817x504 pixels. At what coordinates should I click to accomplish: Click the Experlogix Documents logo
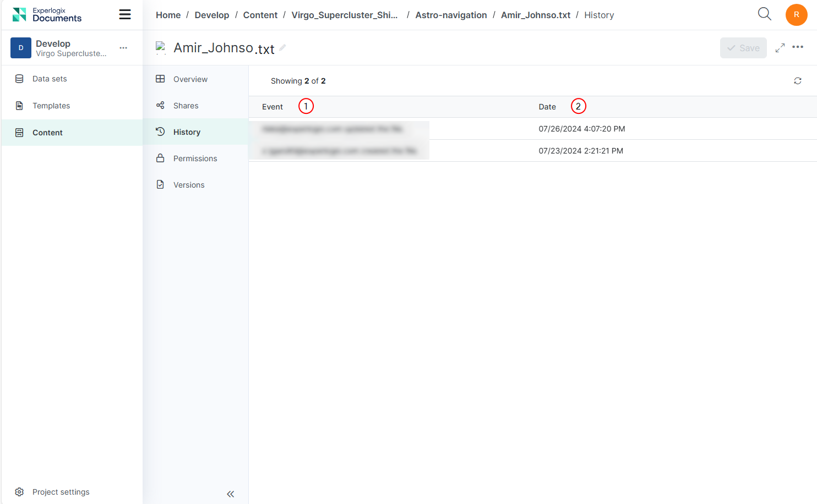[47, 15]
